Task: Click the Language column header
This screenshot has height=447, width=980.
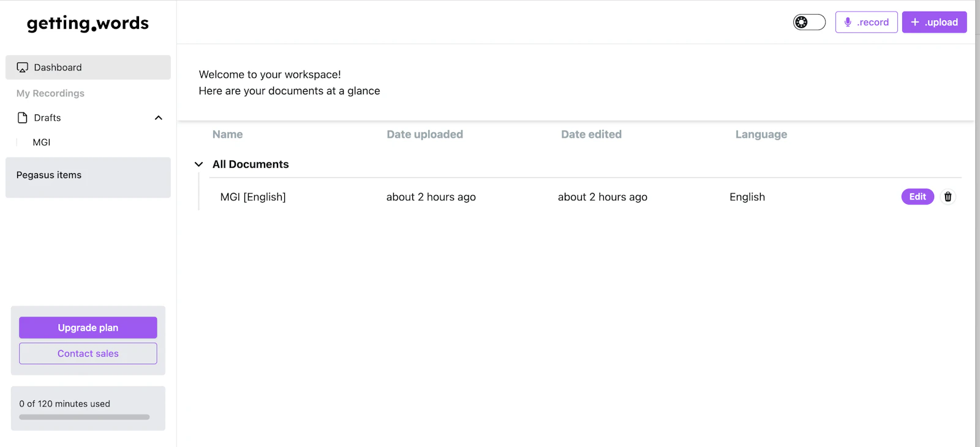Action: pyautogui.click(x=761, y=134)
